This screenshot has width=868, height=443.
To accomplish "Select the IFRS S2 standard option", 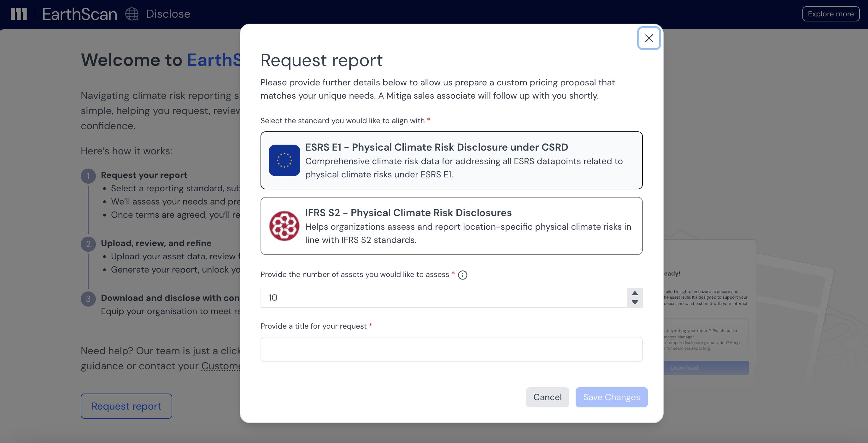I will click(451, 226).
